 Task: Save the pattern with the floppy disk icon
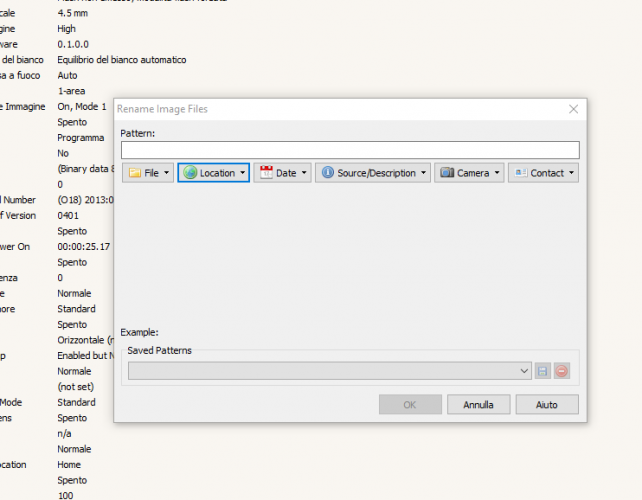pos(543,371)
